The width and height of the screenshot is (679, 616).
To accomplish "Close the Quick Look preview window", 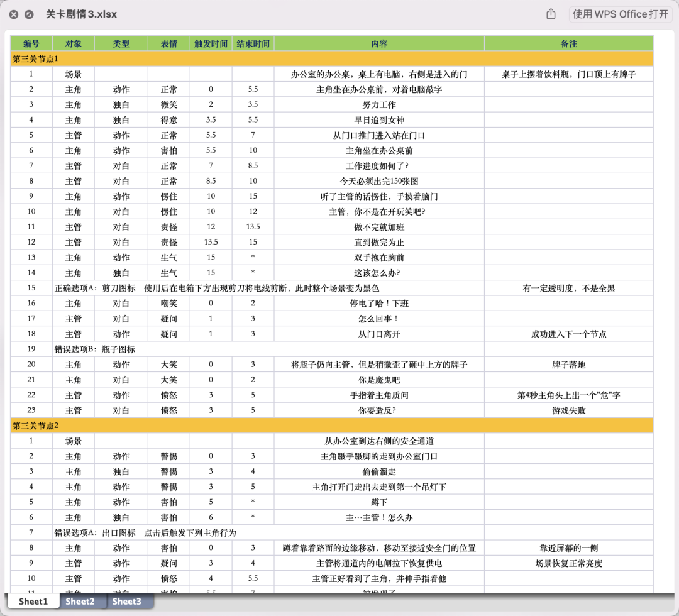I will [x=14, y=14].
